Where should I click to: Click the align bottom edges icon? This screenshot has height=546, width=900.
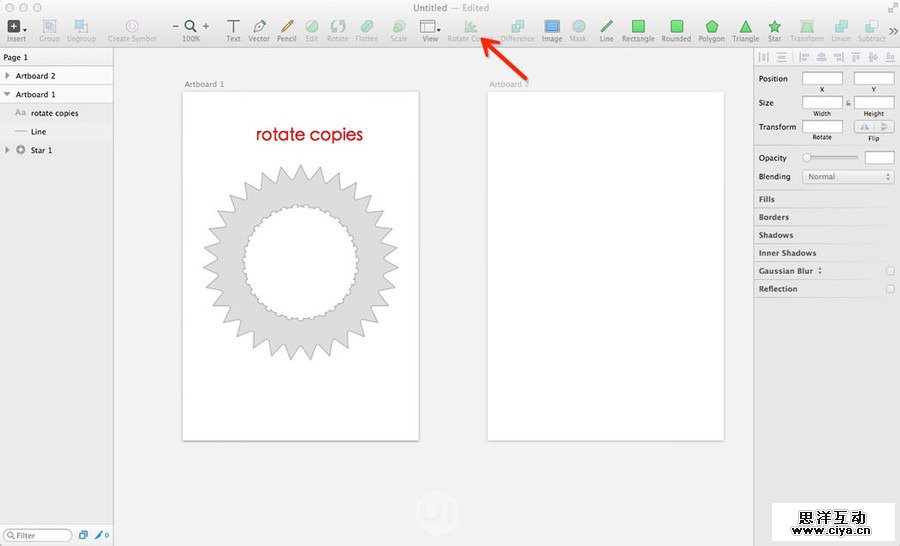[x=890, y=57]
